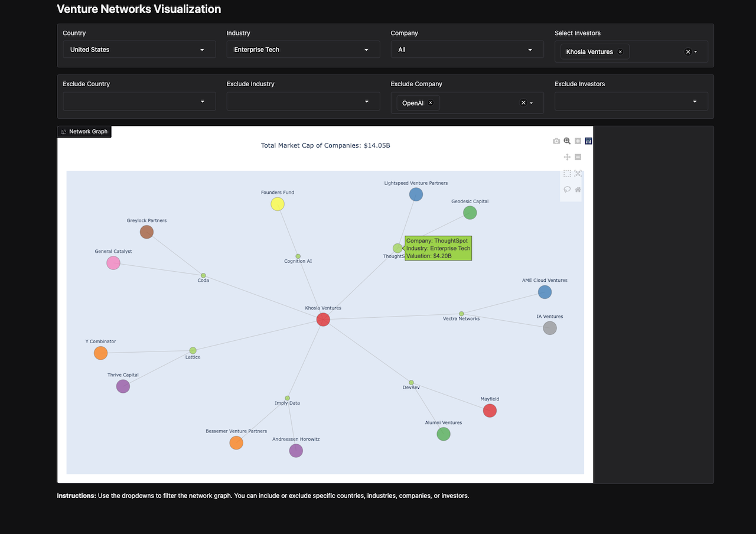
Task: Remove the OpenAI chip from Exclude Company
Action: tap(431, 103)
